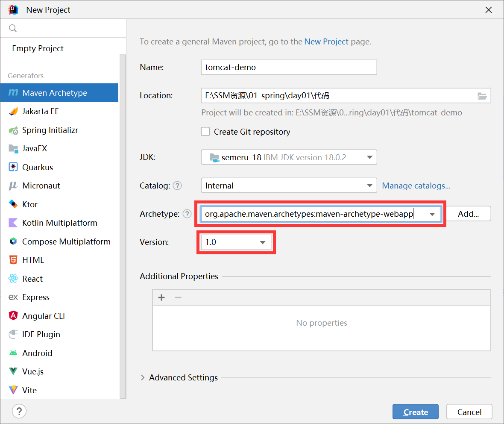The image size is (504, 424).
Task: Click the IDE Plugin plug icon
Action: tap(13, 334)
